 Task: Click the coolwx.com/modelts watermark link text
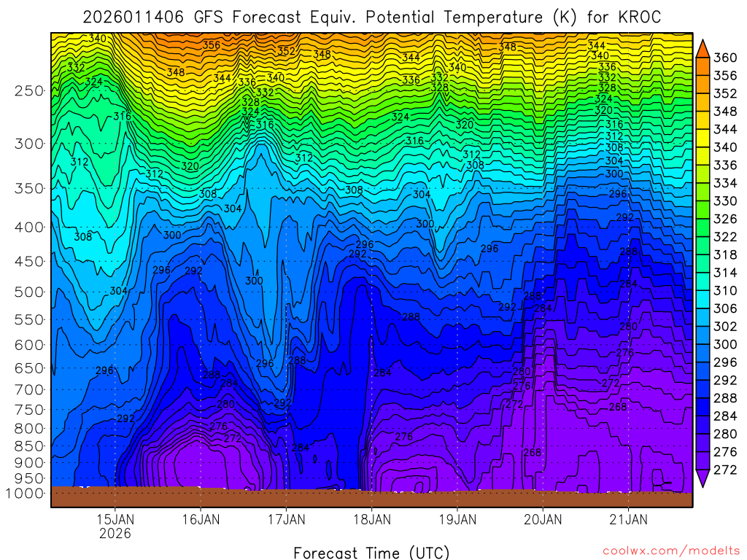click(671, 551)
